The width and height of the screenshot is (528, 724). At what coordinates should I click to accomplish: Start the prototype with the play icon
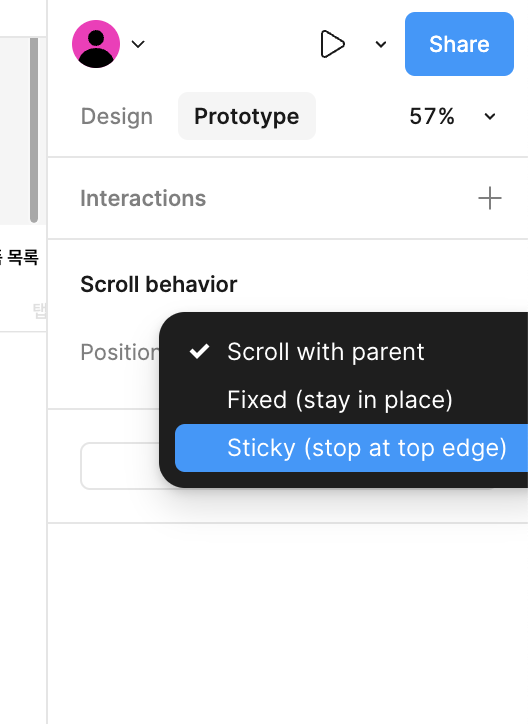(332, 44)
